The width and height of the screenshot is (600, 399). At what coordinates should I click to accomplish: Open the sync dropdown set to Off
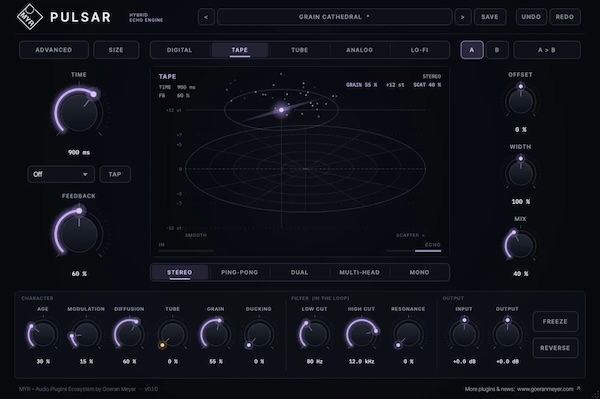click(61, 174)
